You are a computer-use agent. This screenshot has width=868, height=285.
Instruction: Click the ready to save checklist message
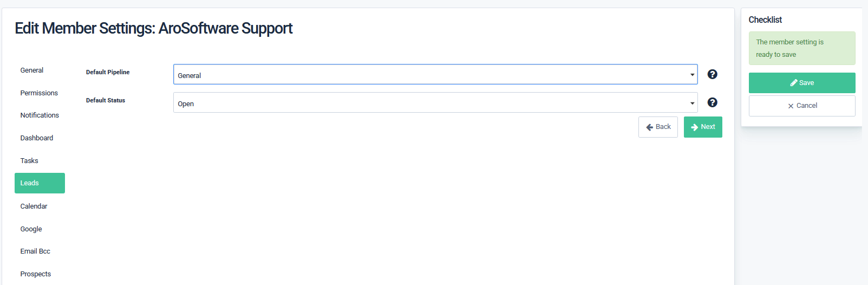[801, 48]
